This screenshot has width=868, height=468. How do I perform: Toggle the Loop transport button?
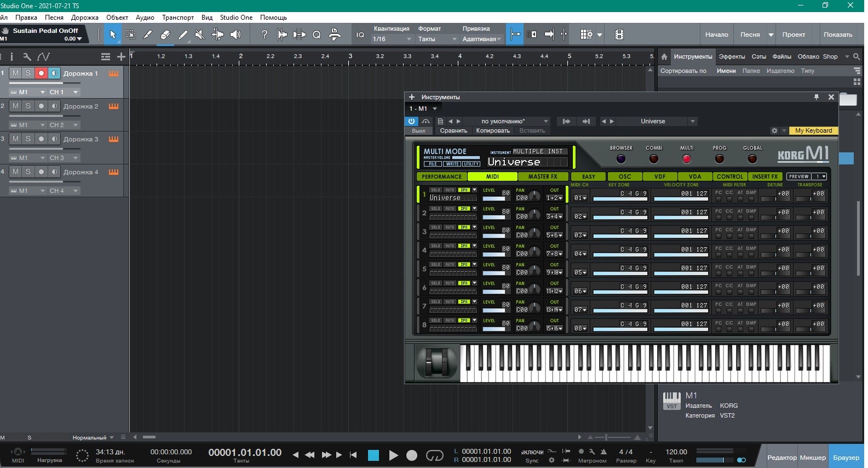click(434, 455)
